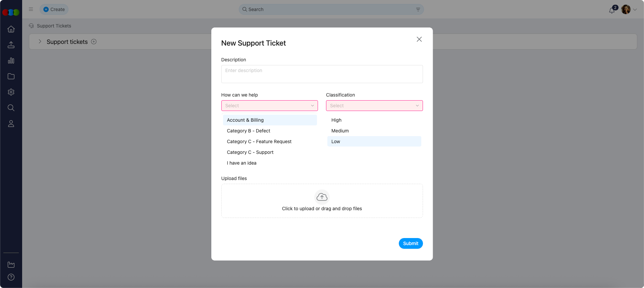644x288 pixels.
Task: Open the search filter options icon
Action: (418, 9)
